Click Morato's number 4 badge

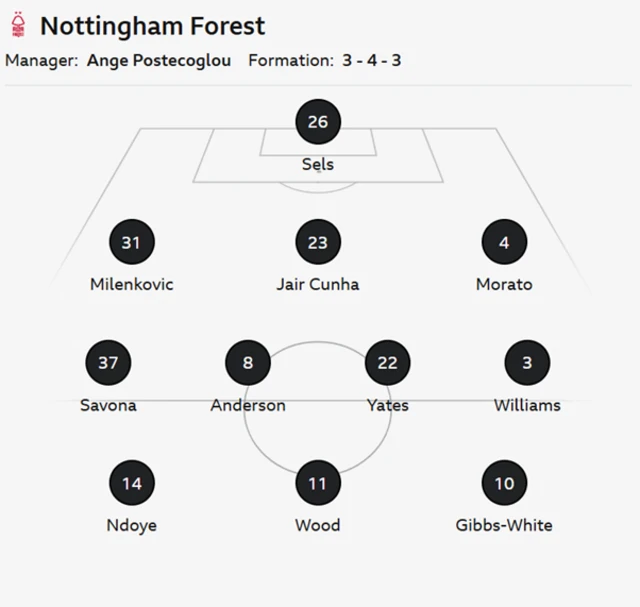coord(504,242)
